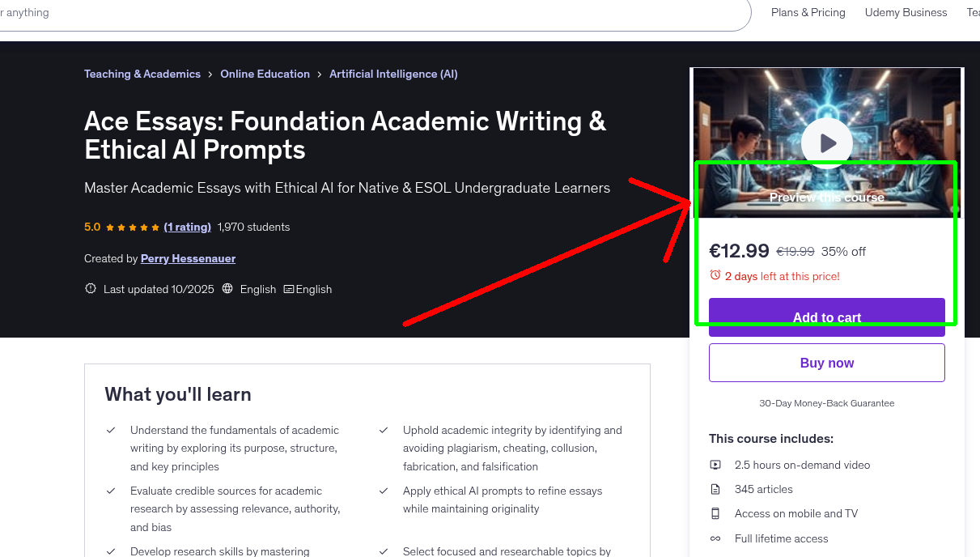Click Udemy Business in the navigation bar
Image resolution: width=980 pixels, height=557 pixels.
click(x=906, y=12)
